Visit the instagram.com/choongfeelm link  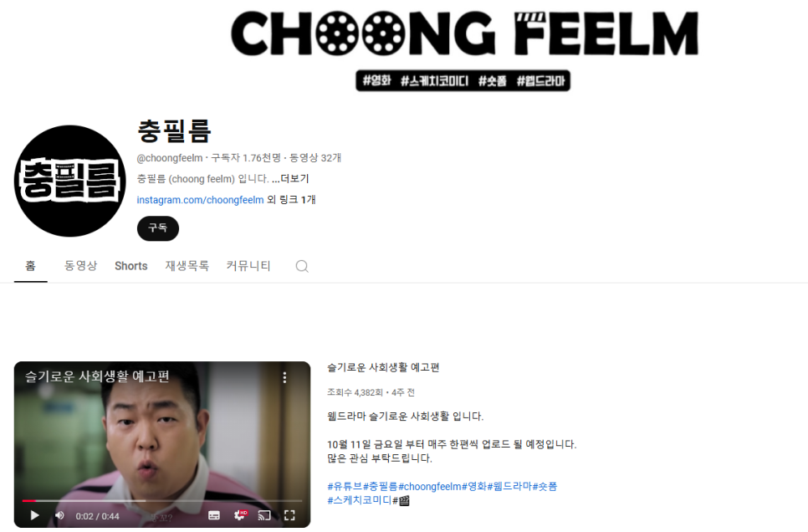[200, 199]
